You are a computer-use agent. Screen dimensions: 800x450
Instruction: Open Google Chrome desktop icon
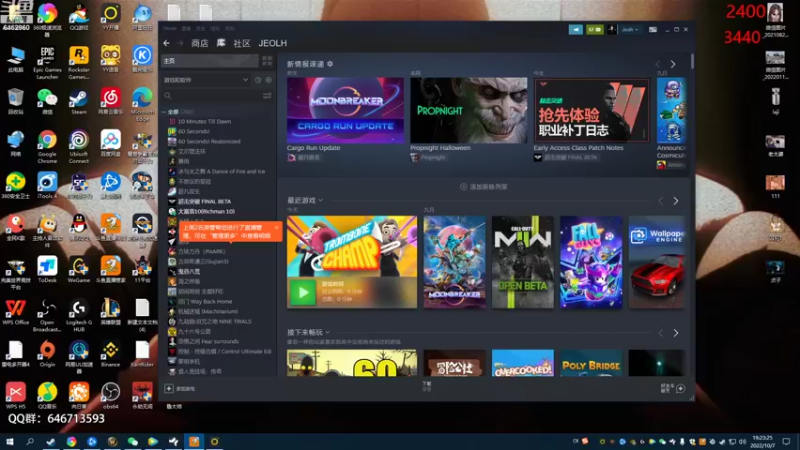coord(47,147)
